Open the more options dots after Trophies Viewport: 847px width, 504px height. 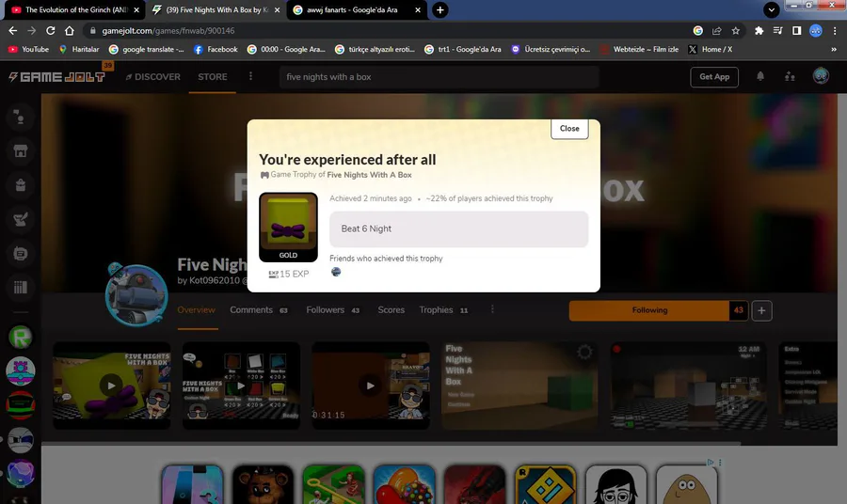(x=492, y=309)
